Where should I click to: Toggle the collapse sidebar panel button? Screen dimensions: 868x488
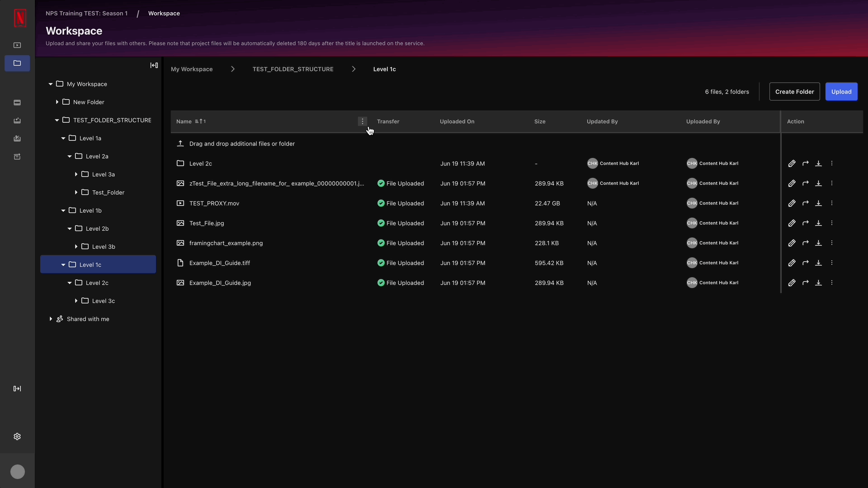(x=154, y=65)
